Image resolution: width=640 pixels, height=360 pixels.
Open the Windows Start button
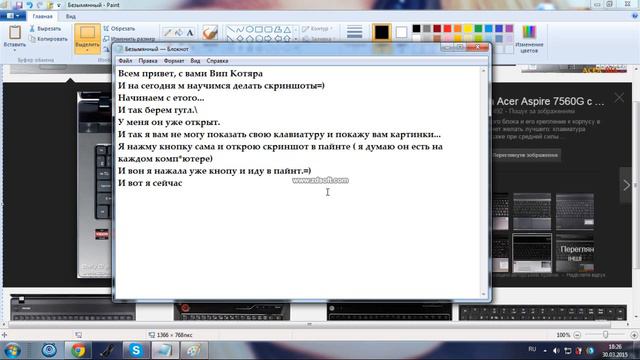click(x=12, y=351)
